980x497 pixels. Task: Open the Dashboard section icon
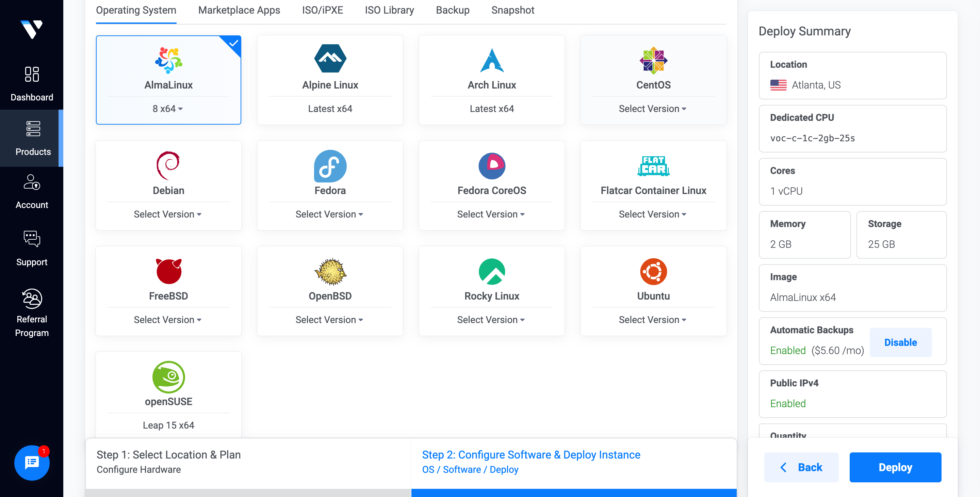(32, 74)
